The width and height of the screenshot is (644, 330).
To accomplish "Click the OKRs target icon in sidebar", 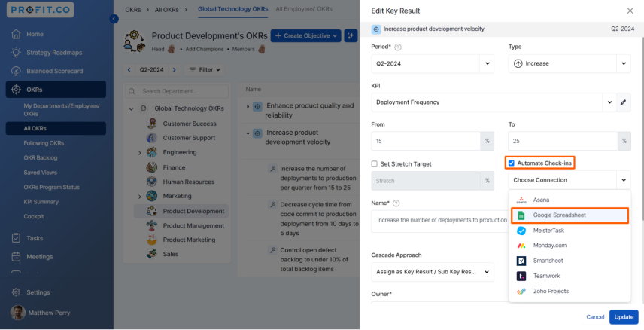I will [x=16, y=90].
